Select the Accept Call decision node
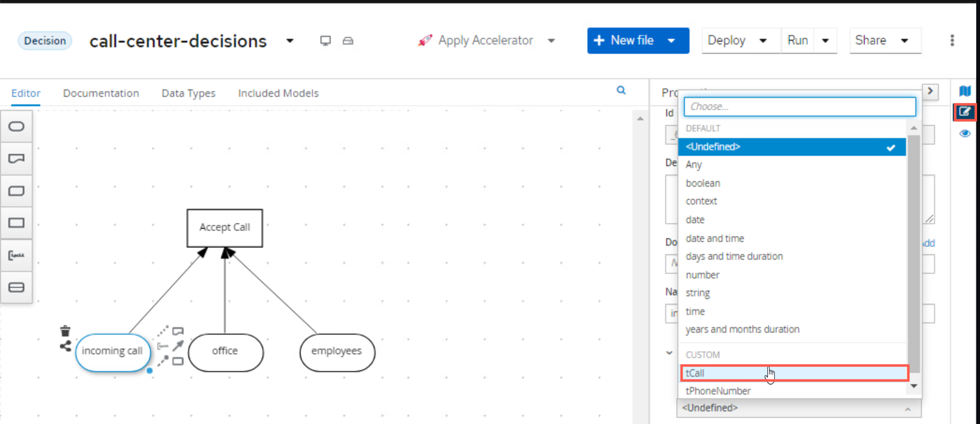 [225, 228]
